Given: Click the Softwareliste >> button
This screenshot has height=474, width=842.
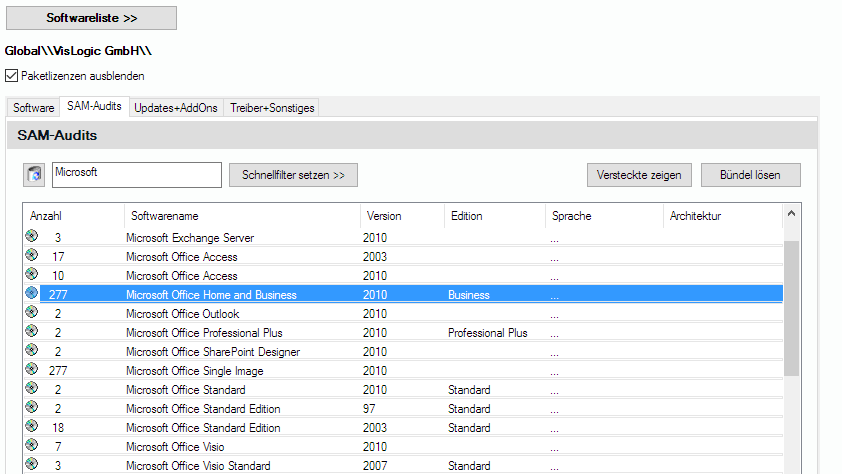Looking at the screenshot, I should (x=91, y=18).
